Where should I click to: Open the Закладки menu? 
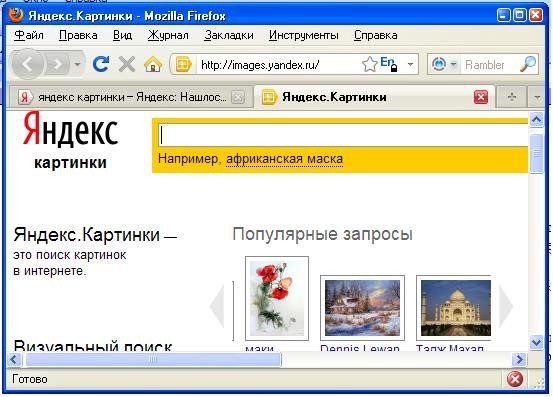tap(229, 35)
